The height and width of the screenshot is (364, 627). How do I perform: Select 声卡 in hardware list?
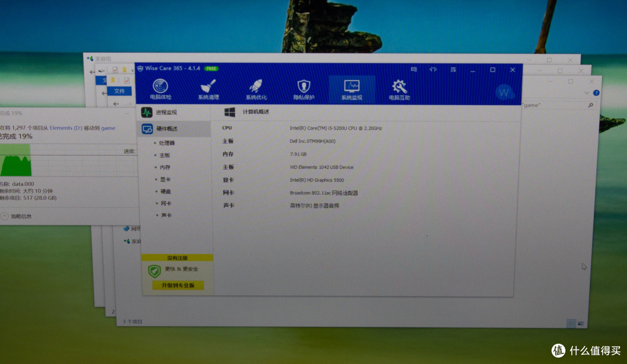point(167,215)
